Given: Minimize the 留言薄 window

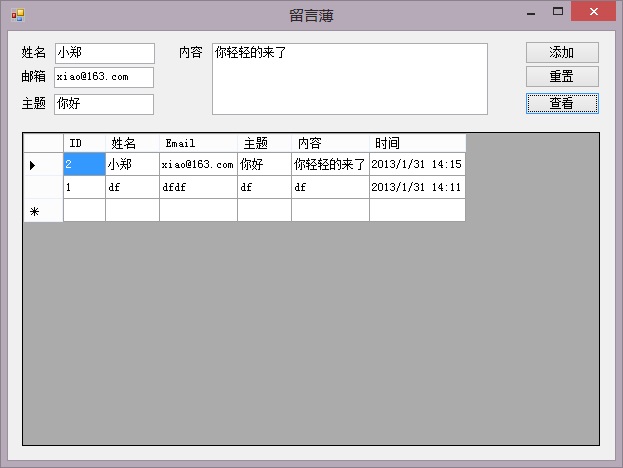Looking at the screenshot, I should click(529, 13).
